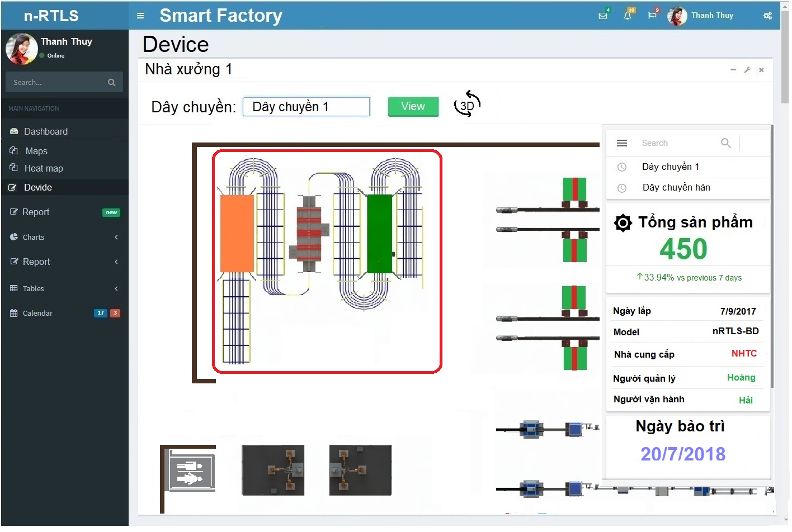Click the 3D rotate view icon
The width and height of the screenshot is (792, 532).
(x=467, y=104)
